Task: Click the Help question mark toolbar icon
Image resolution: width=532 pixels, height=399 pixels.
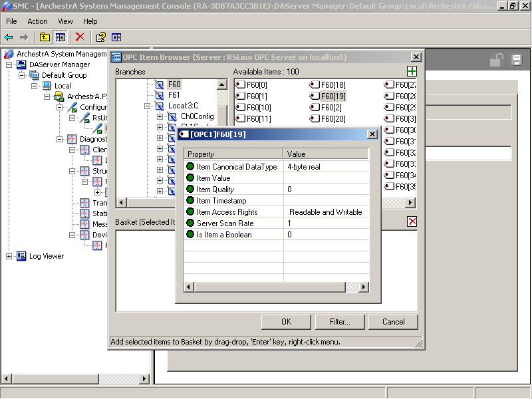Action: pos(100,37)
